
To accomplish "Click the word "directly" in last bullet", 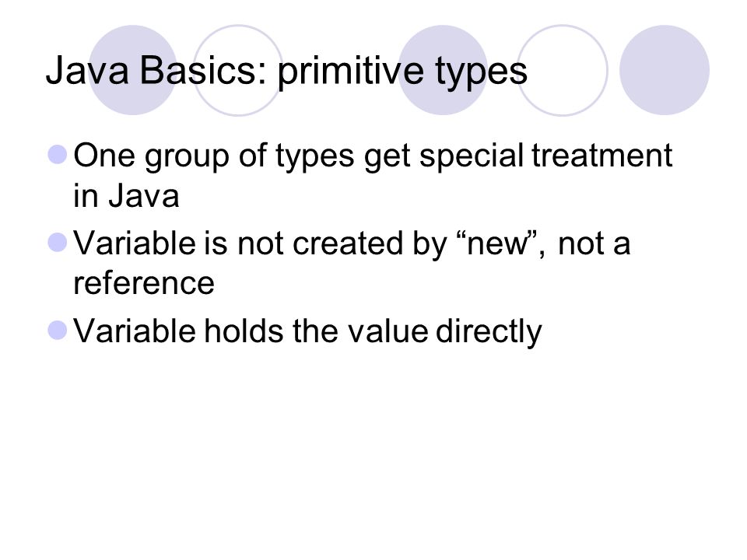I will [489, 332].
